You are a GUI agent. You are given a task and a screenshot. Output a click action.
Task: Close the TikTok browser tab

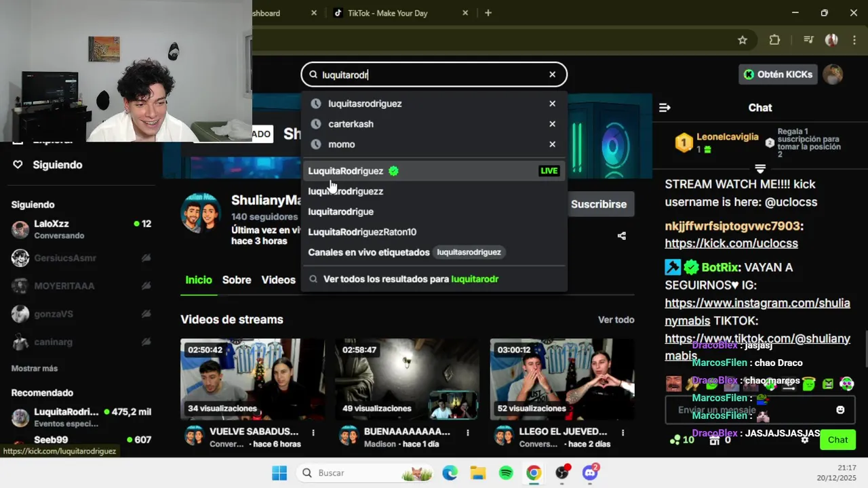pos(465,13)
